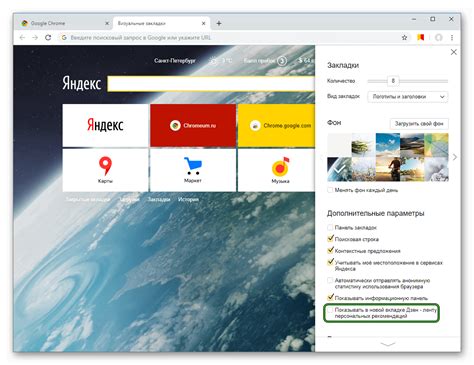Open Закрытые вкладки link
Screen dimensions: 474x365
click(88, 199)
